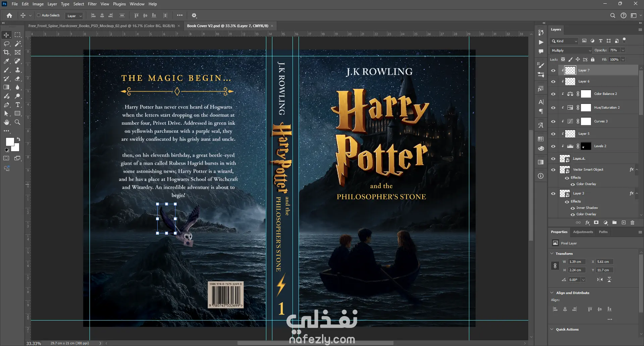The image size is (644, 346).
Task: Select the Eyedropper tool
Action: [6, 61]
